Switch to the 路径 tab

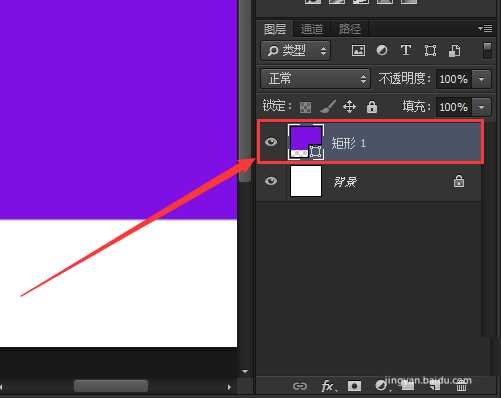pyautogui.click(x=350, y=29)
